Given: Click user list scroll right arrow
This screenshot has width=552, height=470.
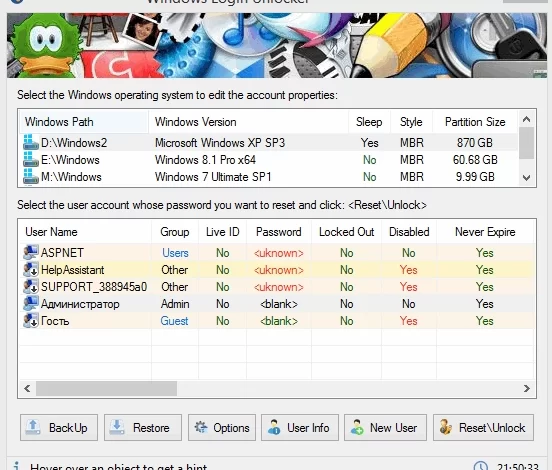Looking at the screenshot, I should coord(527,388).
